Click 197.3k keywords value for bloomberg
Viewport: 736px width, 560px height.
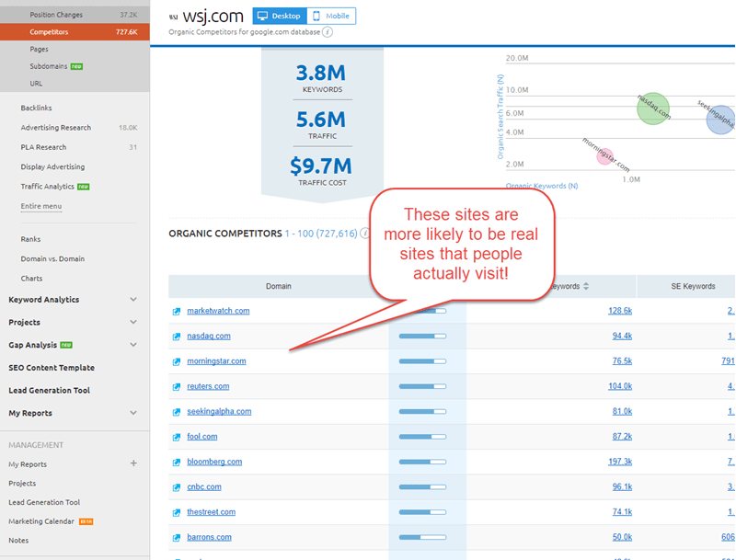pyautogui.click(x=620, y=462)
